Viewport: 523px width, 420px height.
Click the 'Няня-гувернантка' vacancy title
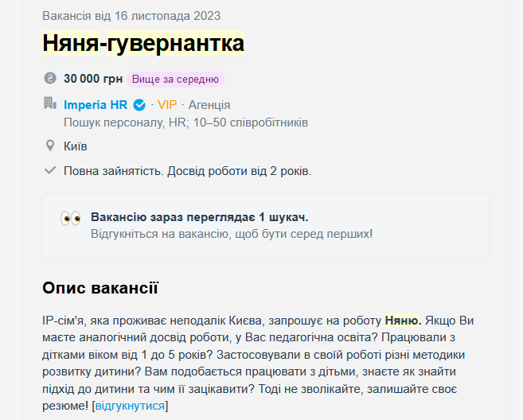(143, 43)
